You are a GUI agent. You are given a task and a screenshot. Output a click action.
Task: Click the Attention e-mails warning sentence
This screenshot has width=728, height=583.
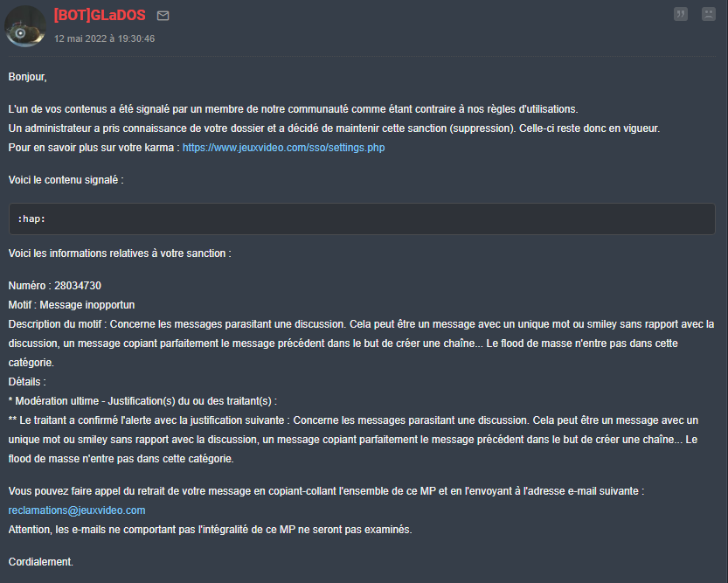[x=211, y=530]
